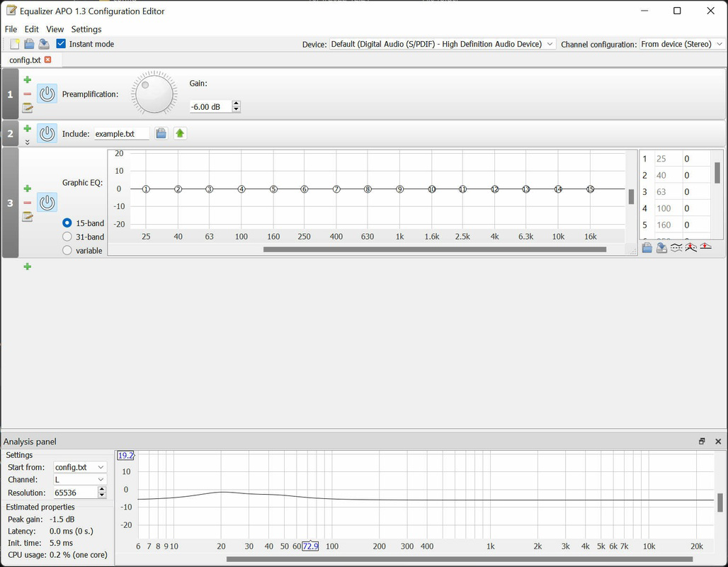This screenshot has width=728, height=567.
Task: Expand the Channel configuration dropdown
Action: tap(682, 44)
